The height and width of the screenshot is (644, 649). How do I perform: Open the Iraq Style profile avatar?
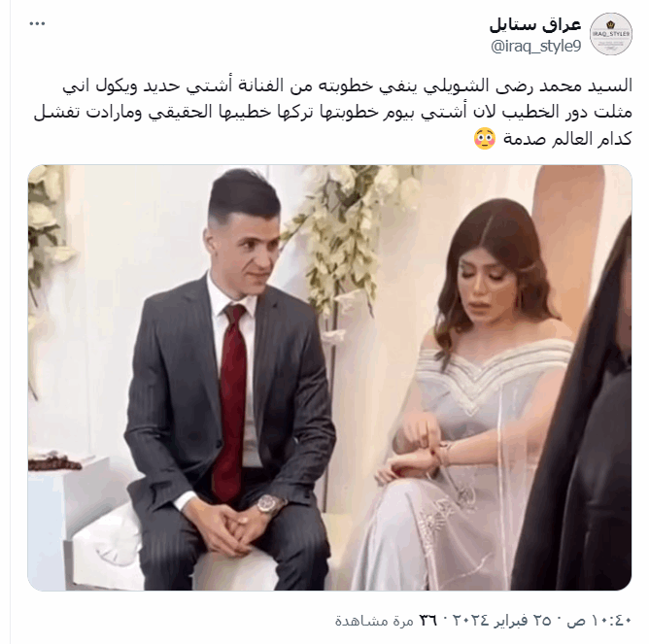tap(610, 34)
